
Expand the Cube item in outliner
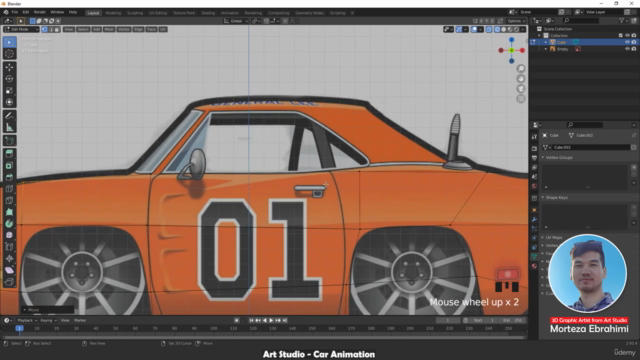pyautogui.click(x=546, y=42)
